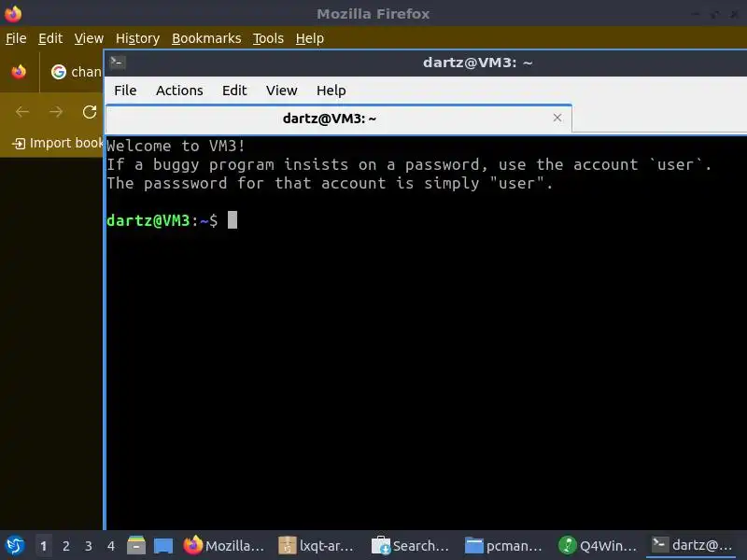Click the terminal prompt dartz@VM3
Image resolution: width=747 pixels, height=560 pixels.
(x=148, y=220)
